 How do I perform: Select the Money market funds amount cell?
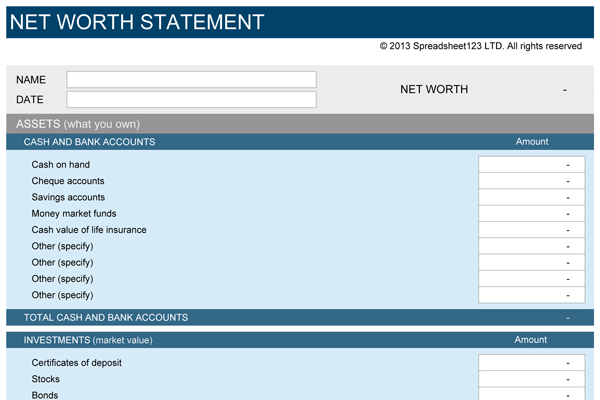point(531,213)
